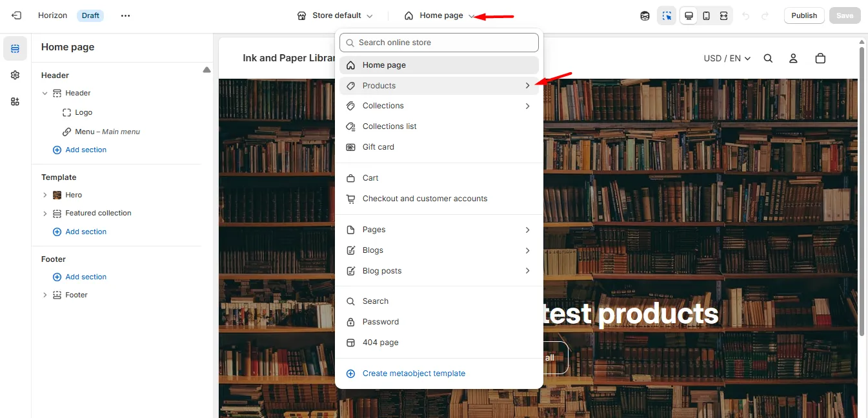Toggle the inspector selection mode icon
This screenshot has height=418, width=868.
tap(667, 15)
